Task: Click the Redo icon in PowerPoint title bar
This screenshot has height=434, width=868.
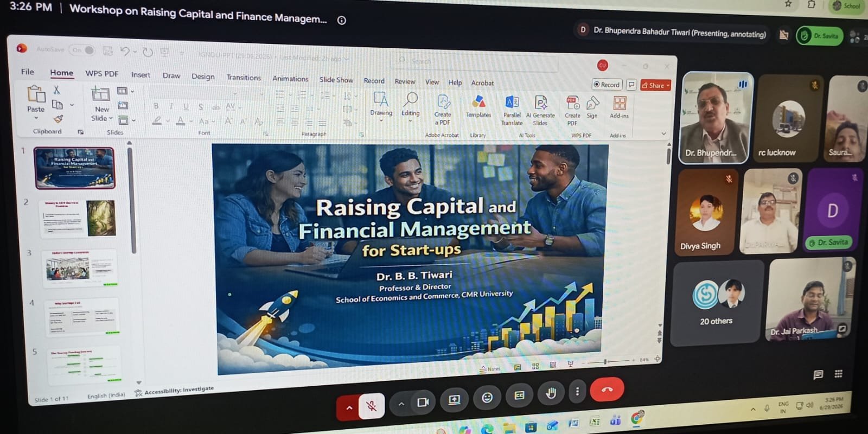Action: point(148,52)
